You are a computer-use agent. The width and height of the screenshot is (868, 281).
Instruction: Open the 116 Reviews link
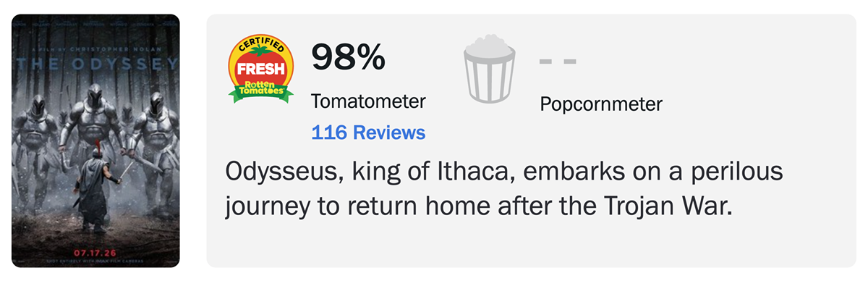[368, 133]
